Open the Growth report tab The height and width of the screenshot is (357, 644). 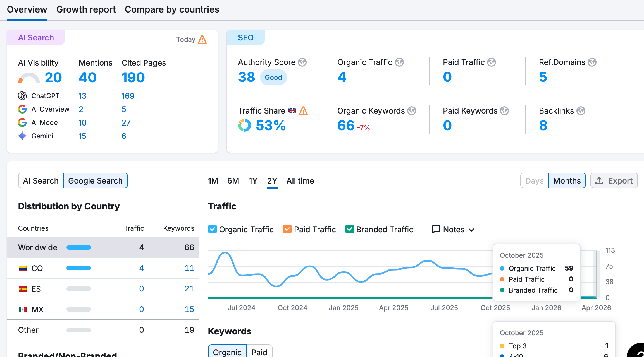coord(86,9)
